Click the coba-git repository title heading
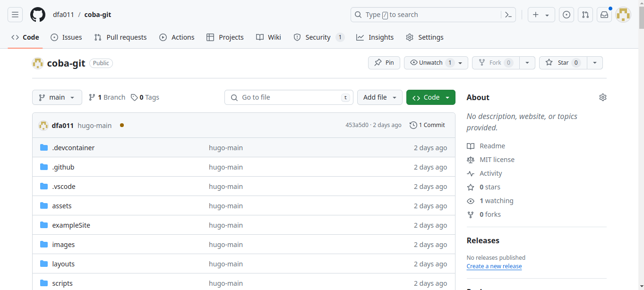 [x=66, y=63]
